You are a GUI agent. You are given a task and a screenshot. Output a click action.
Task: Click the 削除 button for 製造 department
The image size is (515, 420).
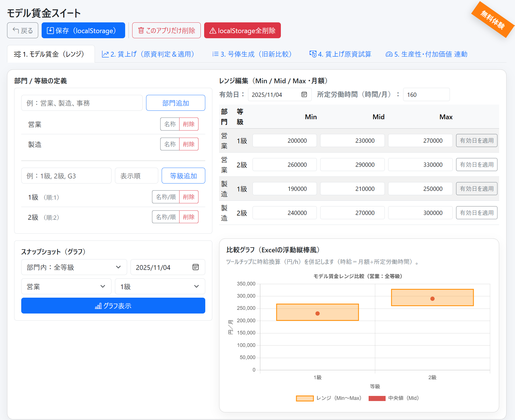tap(189, 144)
